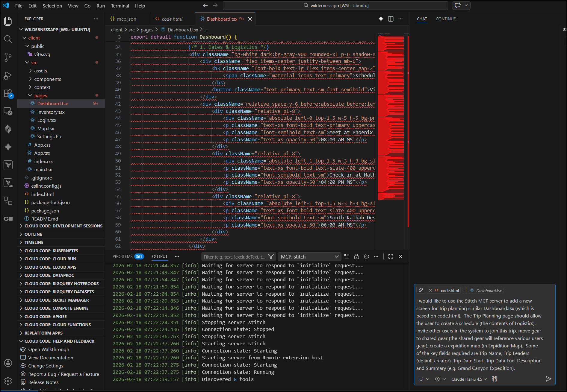Expand the OUTLINE section
Viewport: 567px width, 392px height.
(33, 234)
